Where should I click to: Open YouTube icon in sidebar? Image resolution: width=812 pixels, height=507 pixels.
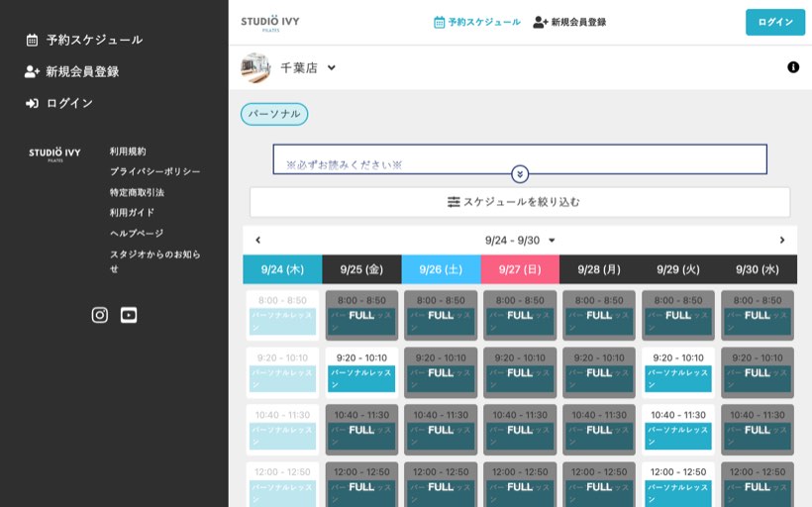coord(129,315)
